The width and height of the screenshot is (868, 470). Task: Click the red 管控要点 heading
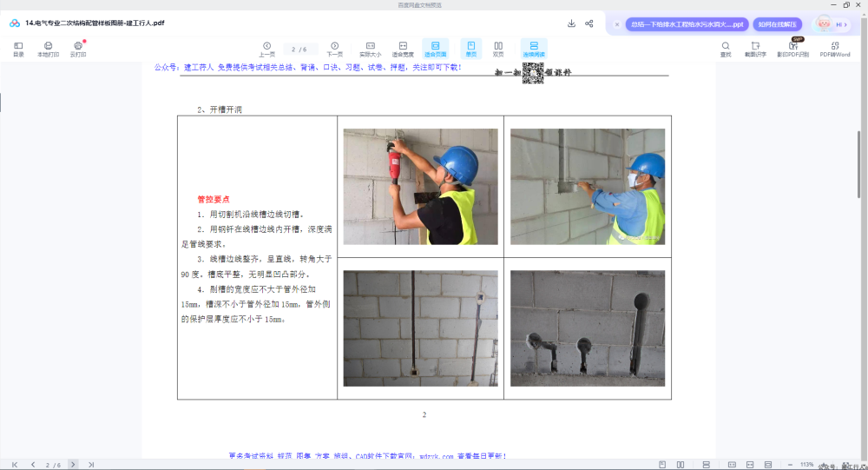[214, 199]
